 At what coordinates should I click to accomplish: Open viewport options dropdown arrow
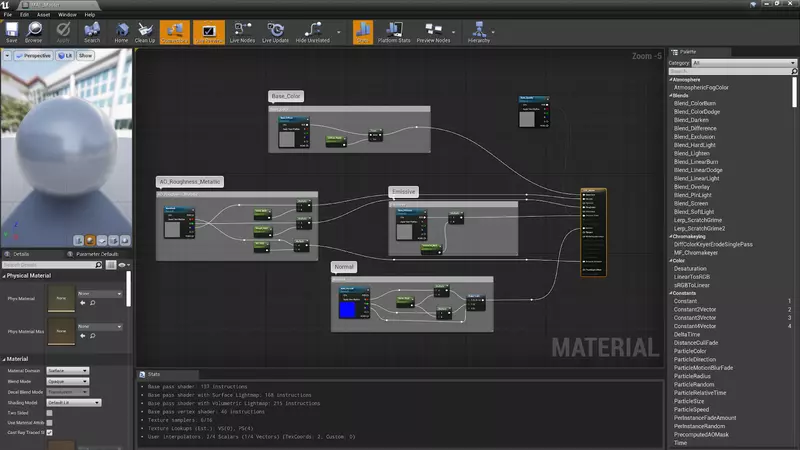click(7, 55)
